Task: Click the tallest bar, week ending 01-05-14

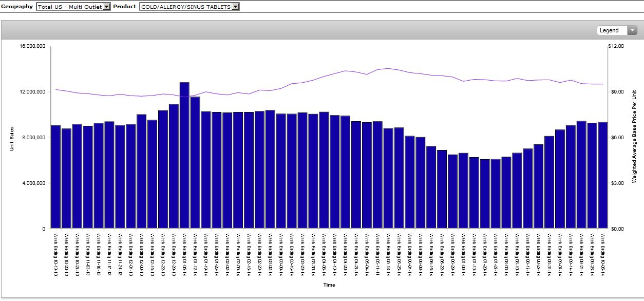Action: coord(184,155)
